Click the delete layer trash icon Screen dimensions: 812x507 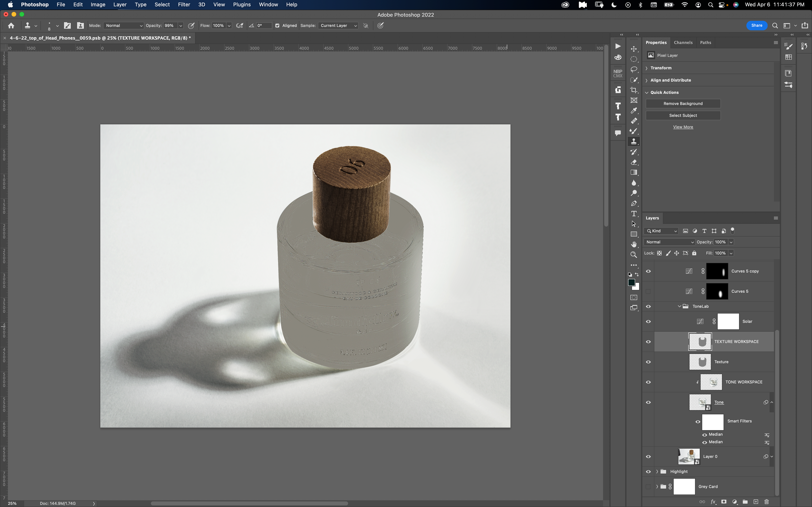pyautogui.click(x=766, y=502)
